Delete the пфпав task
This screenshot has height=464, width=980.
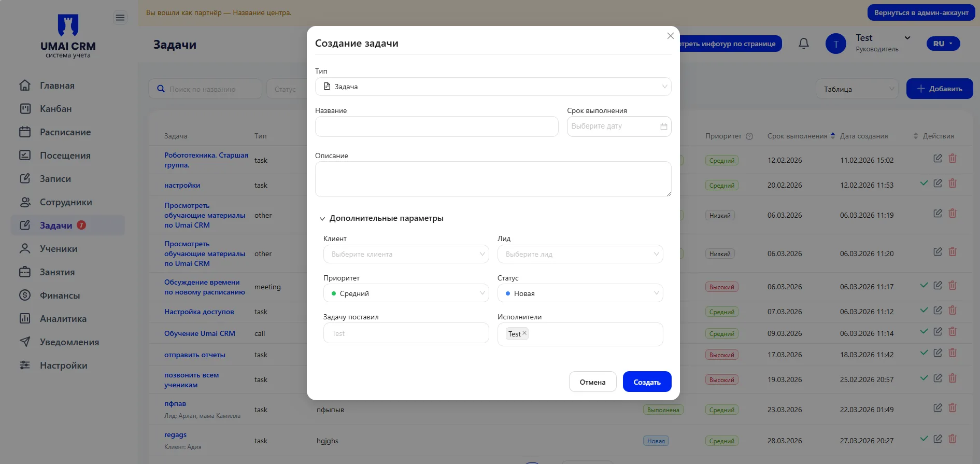point(953,407)
